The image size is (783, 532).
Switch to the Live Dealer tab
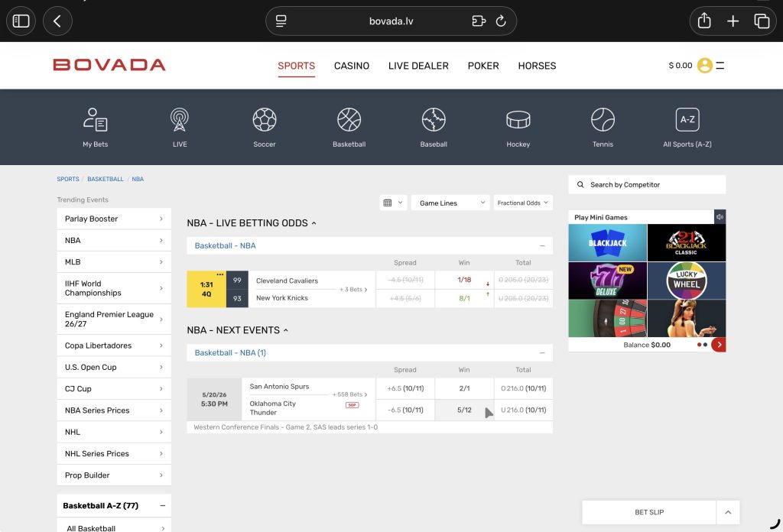(418, 66)
